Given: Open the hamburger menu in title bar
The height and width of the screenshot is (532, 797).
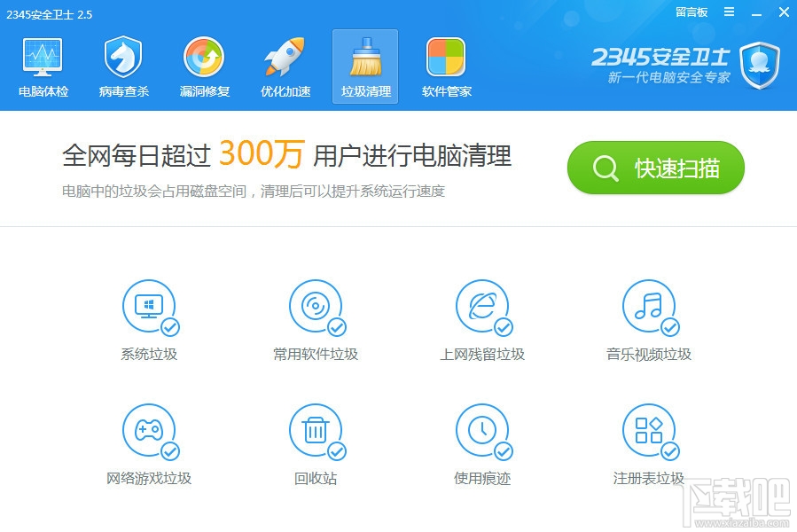Looking at the screenshot, I should [729, 12].
